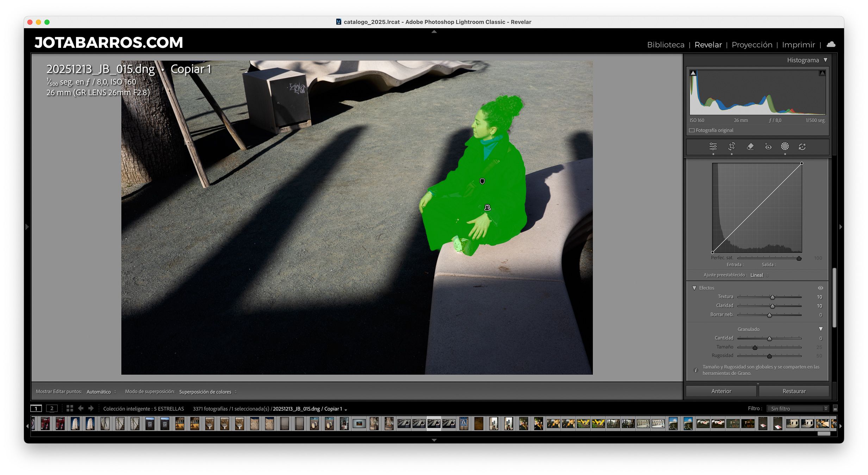Select the Healing eraser tool
This screenshot has height=475, width=868.
750,146
